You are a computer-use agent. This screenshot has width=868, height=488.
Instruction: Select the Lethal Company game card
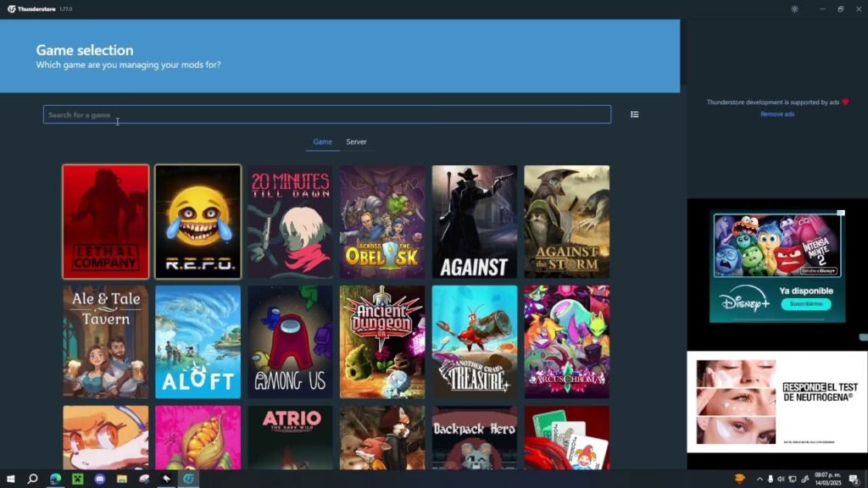tap(106, 221)
